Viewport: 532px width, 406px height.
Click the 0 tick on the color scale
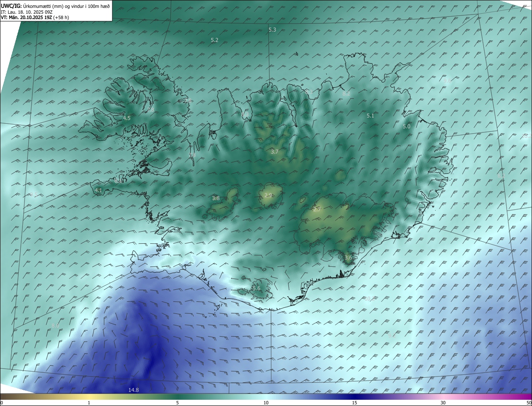pos(2,403)
